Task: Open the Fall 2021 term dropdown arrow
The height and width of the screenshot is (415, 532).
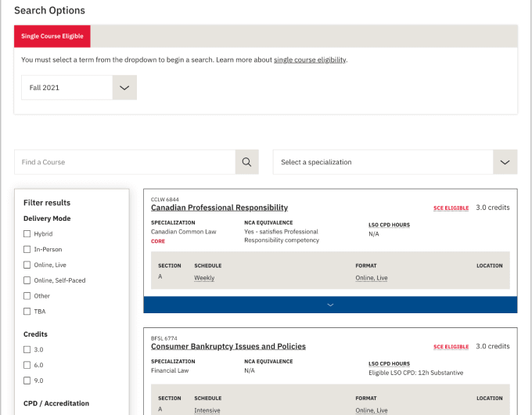Action: point(124,88)
